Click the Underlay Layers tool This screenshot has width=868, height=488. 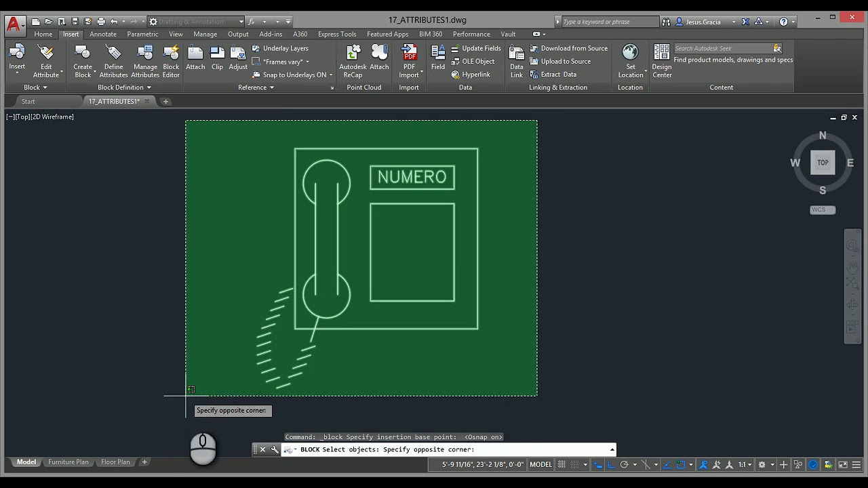280,48
